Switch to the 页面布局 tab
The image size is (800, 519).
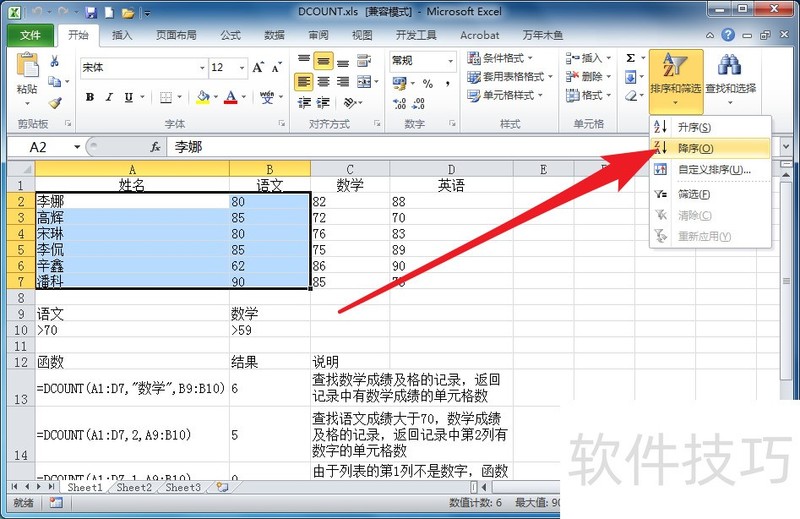tap(176, 35)
